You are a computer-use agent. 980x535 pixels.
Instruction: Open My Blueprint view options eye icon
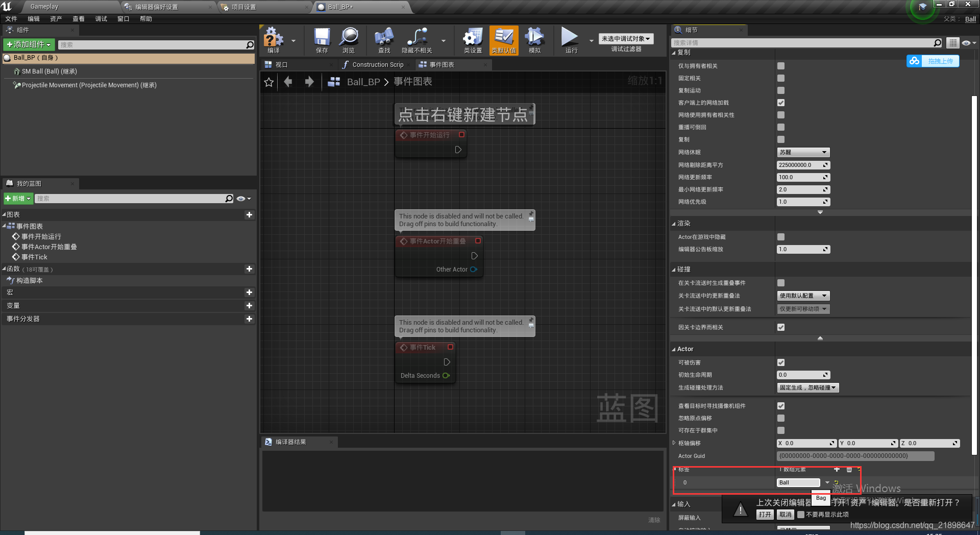(243, 199)
